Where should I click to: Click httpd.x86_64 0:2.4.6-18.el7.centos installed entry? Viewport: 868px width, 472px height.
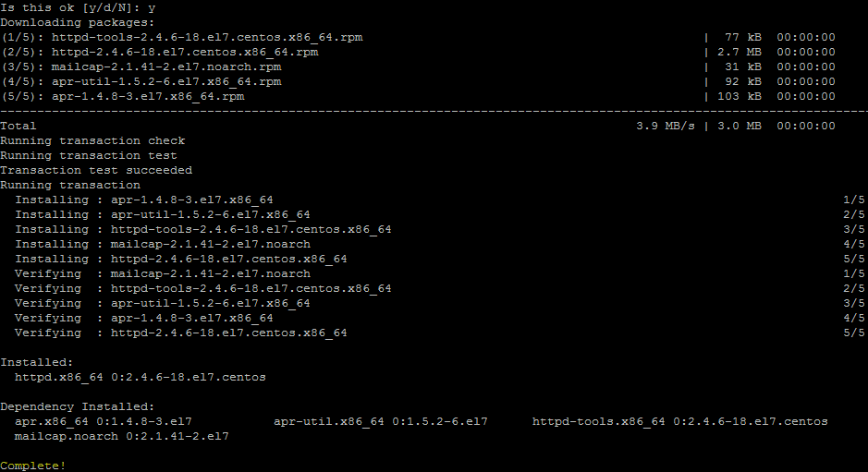(x=141, y=378)
